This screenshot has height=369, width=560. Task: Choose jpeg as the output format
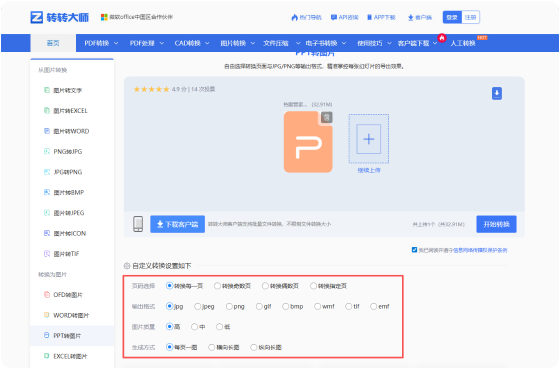click(198, 306)
